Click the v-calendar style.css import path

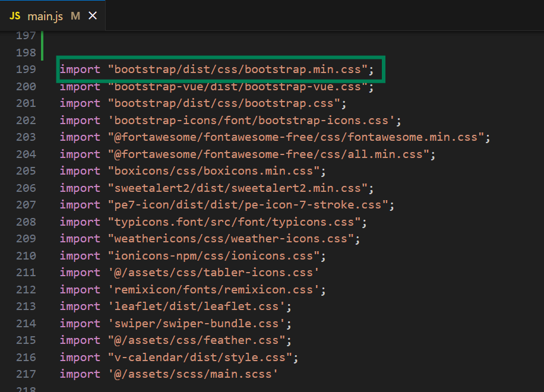point(200,358)
